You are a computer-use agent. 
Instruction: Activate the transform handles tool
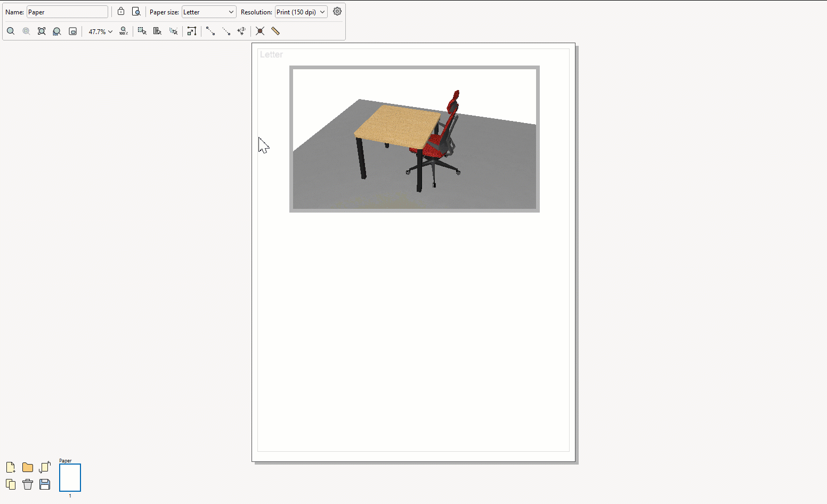(x=192, y=31)
